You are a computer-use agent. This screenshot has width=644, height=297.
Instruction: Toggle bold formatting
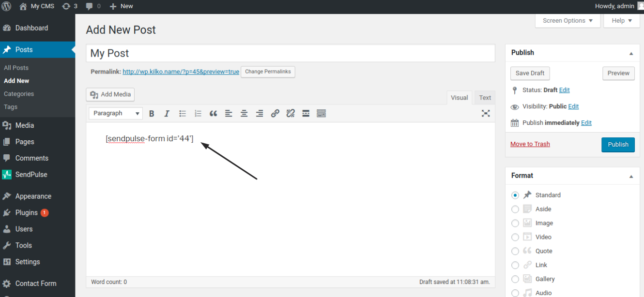pos(152,113)
